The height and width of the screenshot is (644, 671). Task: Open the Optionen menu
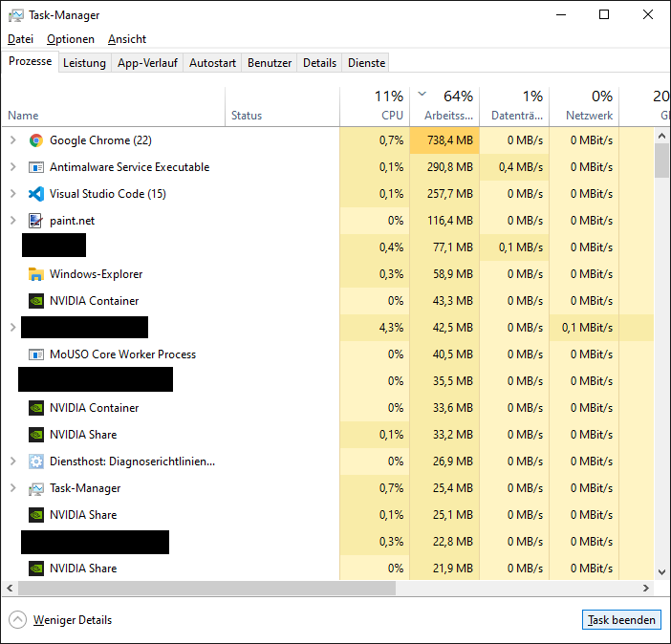click(x=71, y=39)
